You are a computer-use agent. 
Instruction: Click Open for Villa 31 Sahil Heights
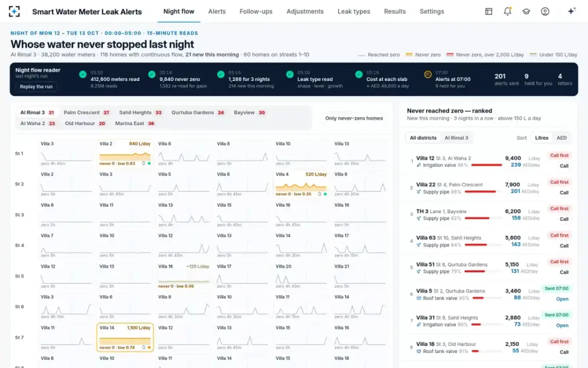coord(562,325)
